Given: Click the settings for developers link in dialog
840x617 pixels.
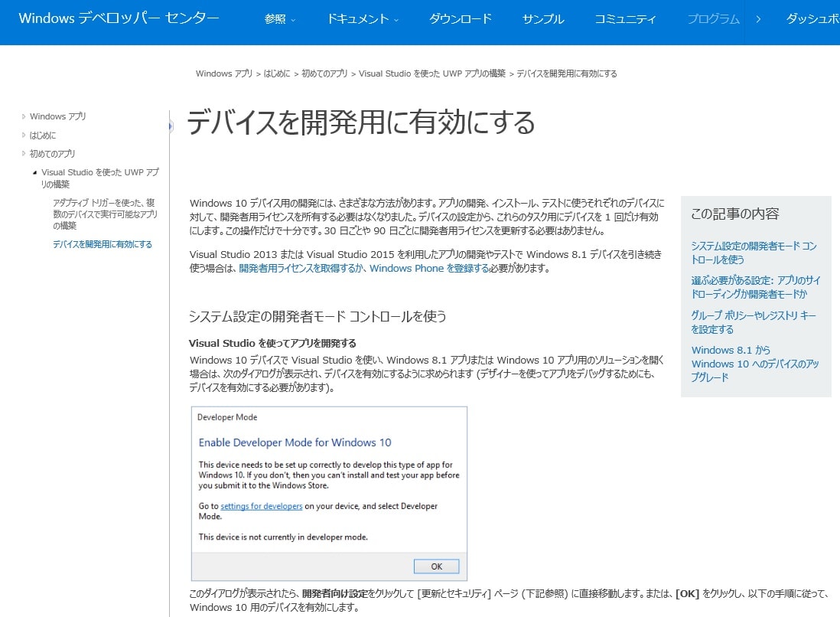Looking at the screenshot, I should pos(262,506).
